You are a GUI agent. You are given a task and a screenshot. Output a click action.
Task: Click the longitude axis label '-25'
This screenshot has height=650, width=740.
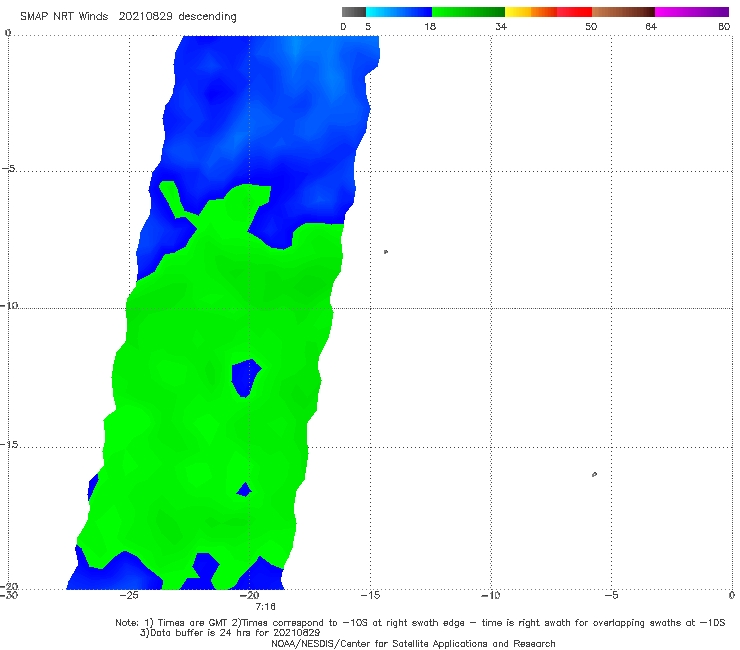(129, 595)
